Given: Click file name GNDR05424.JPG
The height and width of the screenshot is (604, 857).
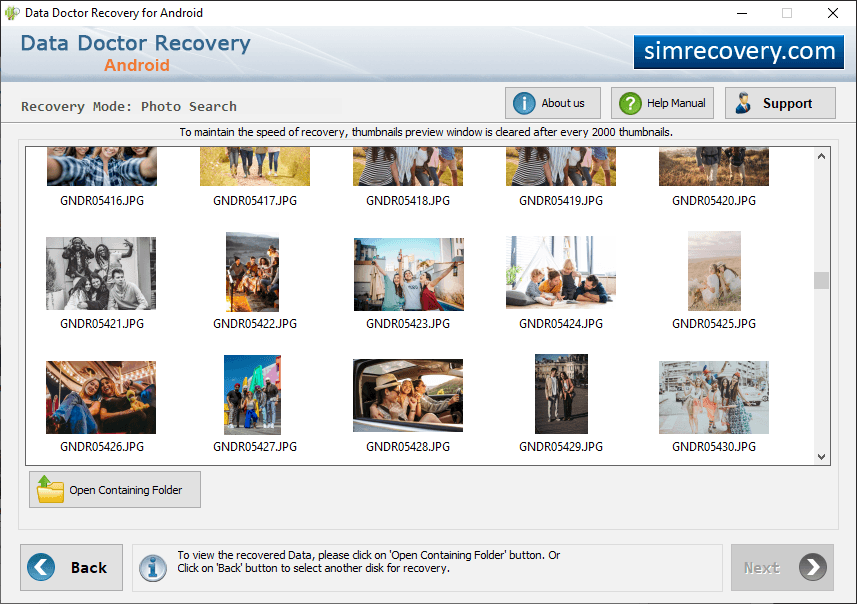Looking at the screenshot, I should pos(561,324).
